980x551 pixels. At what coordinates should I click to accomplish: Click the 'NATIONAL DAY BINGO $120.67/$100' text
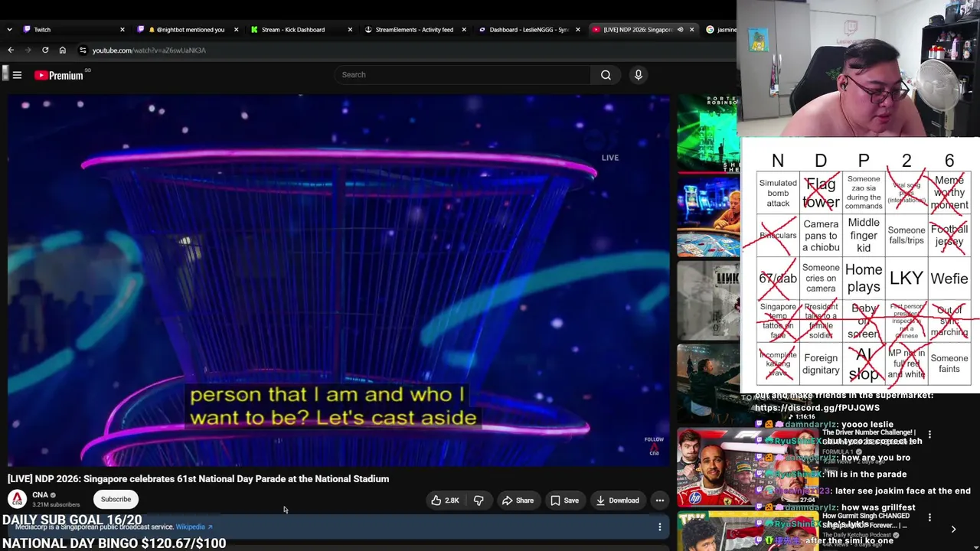point(114,543)
